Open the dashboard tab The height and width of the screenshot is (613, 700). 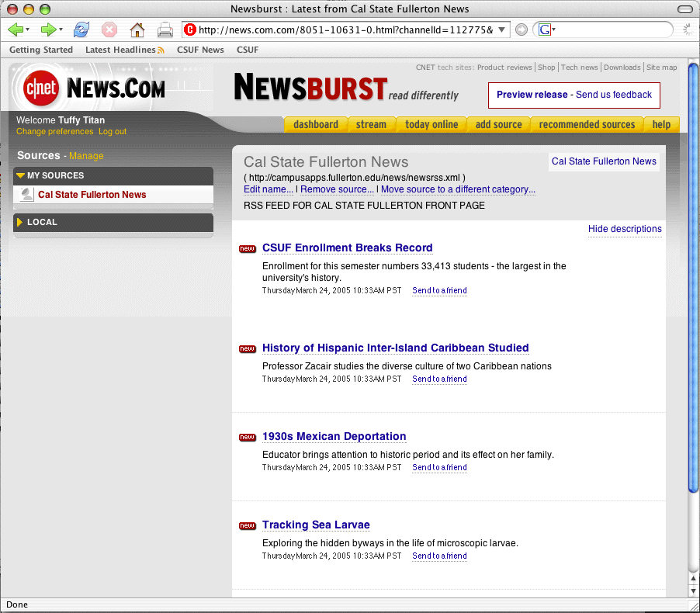coord(316,125)
